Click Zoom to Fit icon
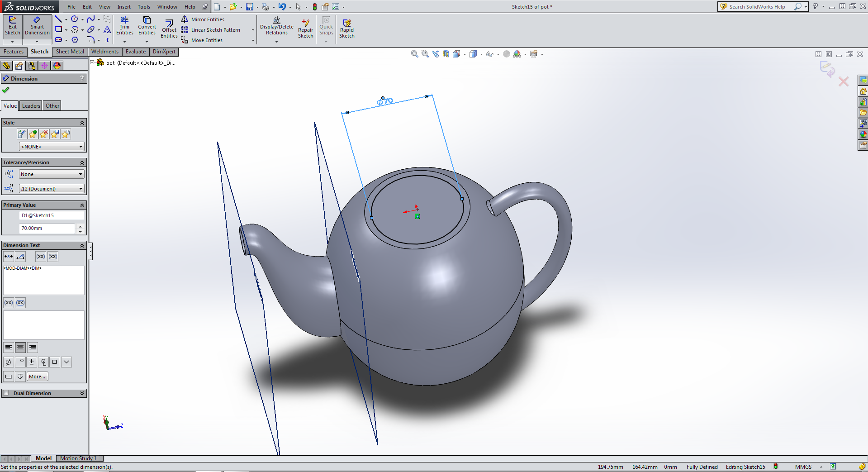868x472 pixels. point(414,54)
